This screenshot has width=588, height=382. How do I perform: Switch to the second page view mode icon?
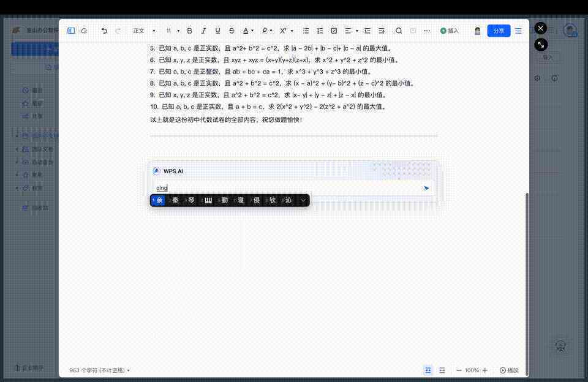coord(442,370)
